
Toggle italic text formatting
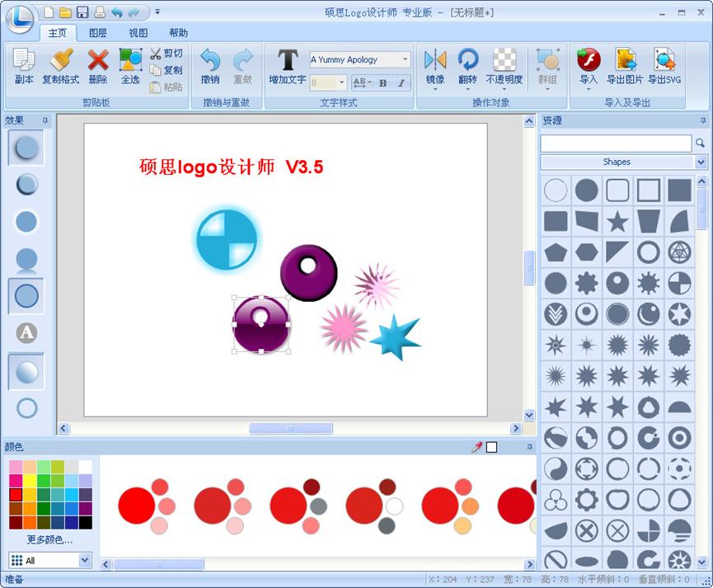click(x=401, y=82)
